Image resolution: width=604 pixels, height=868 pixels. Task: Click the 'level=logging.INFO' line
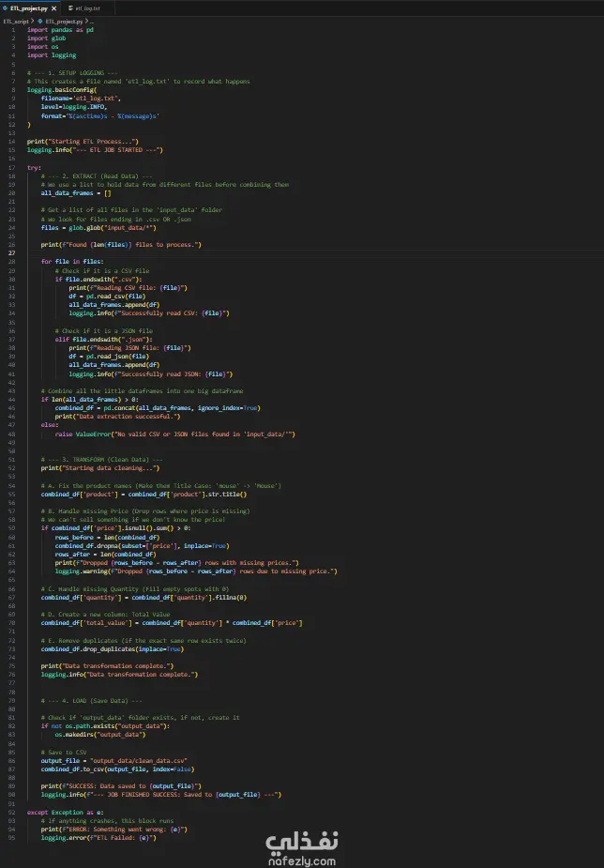click(x=73, y=107)
